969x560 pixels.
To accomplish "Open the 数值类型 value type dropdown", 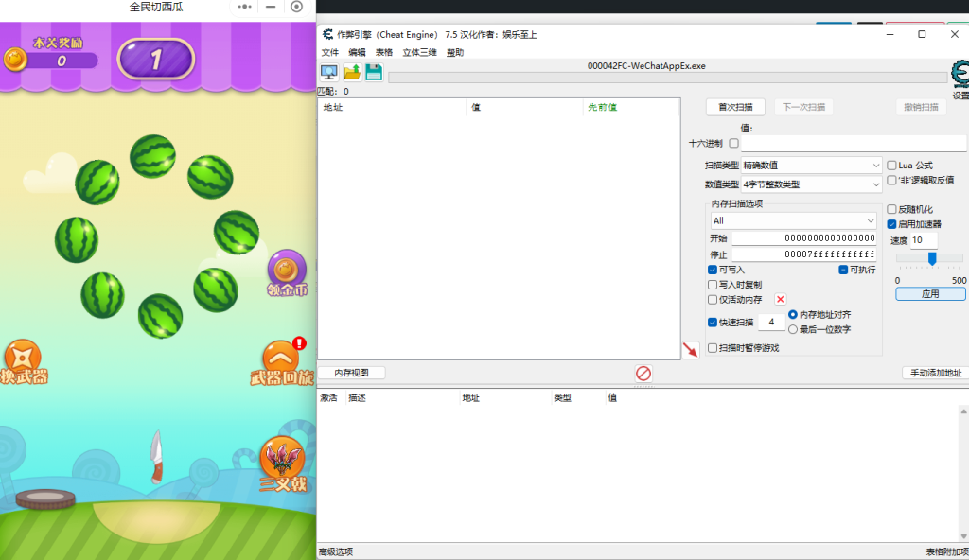I will 811,184.
